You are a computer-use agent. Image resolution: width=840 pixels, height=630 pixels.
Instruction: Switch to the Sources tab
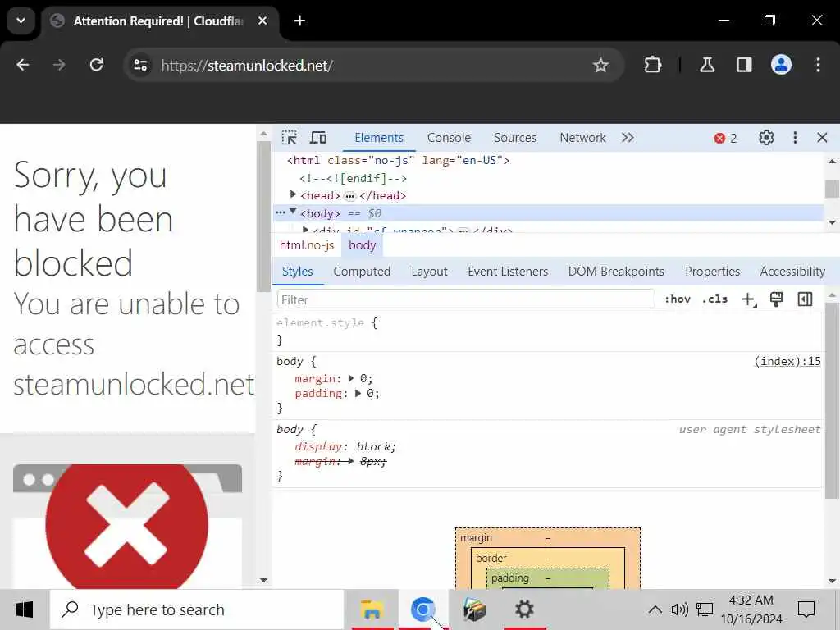point(515,138)
